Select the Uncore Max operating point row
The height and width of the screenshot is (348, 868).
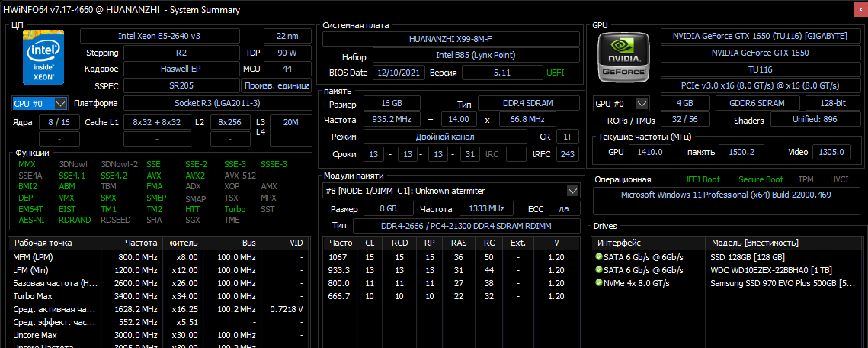(x=159, y=335)
